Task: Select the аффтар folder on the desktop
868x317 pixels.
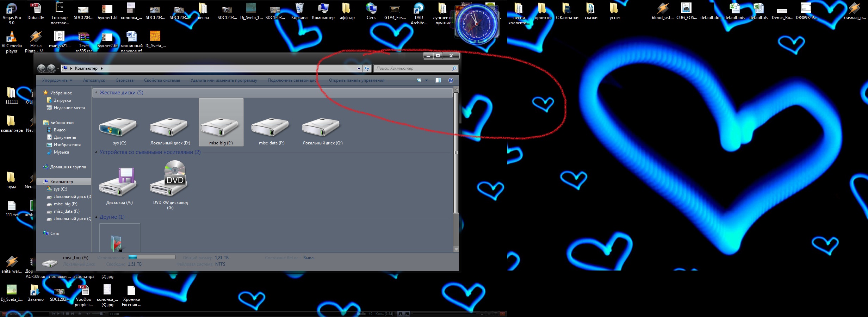Action: coord(347,12)
